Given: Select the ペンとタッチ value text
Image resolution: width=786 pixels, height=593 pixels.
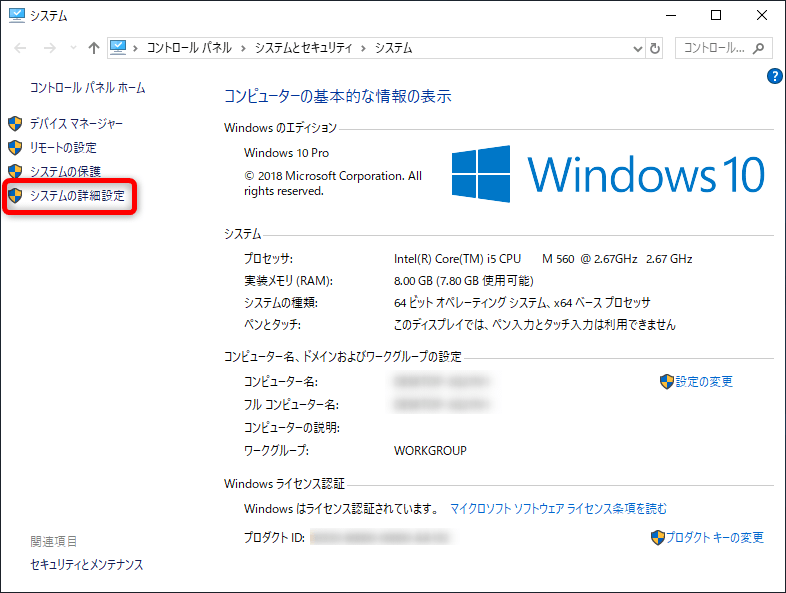Looking at the screenshot, I should 534,325.
